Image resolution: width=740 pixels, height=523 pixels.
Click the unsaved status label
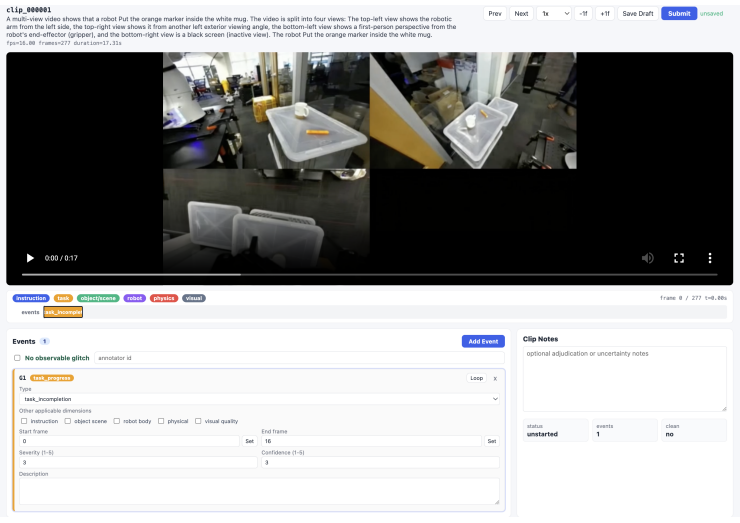tap(711, 14)
